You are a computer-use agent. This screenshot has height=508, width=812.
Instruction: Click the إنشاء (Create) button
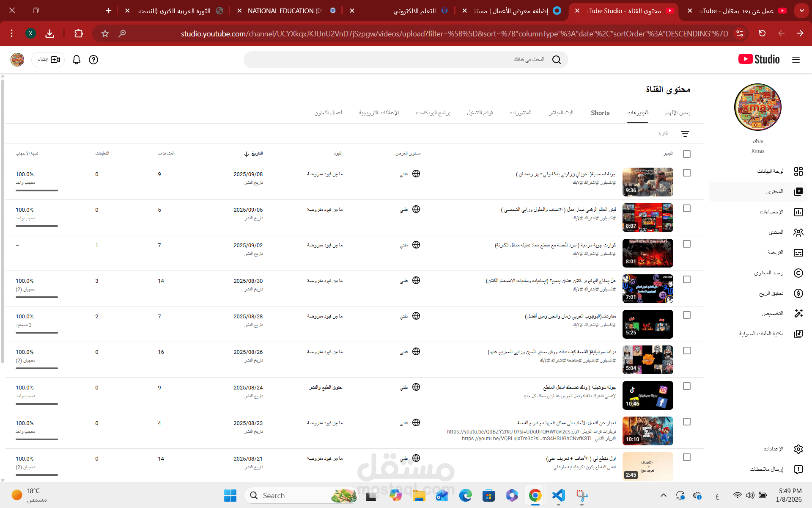pyautogui.click(x=48, y=60)
